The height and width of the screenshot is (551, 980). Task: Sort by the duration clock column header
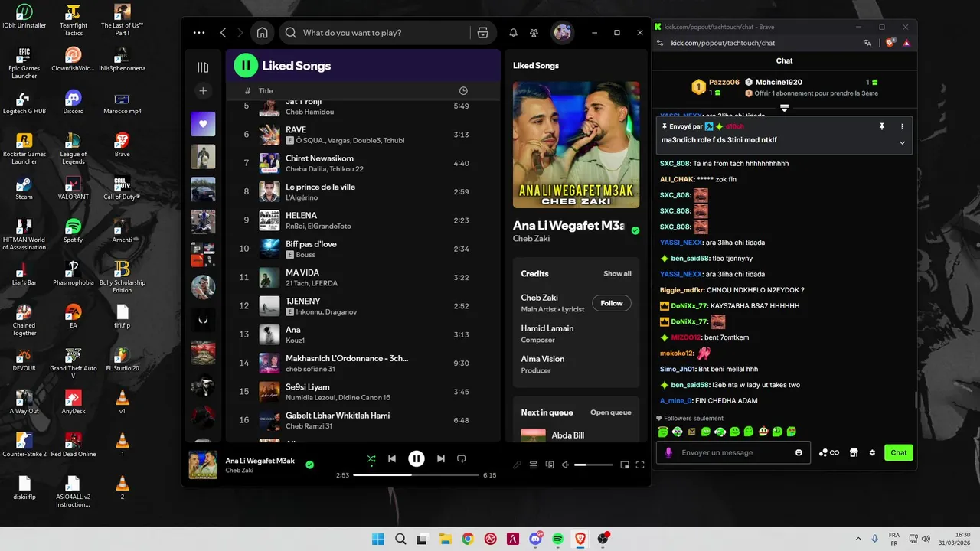(463, 91)
